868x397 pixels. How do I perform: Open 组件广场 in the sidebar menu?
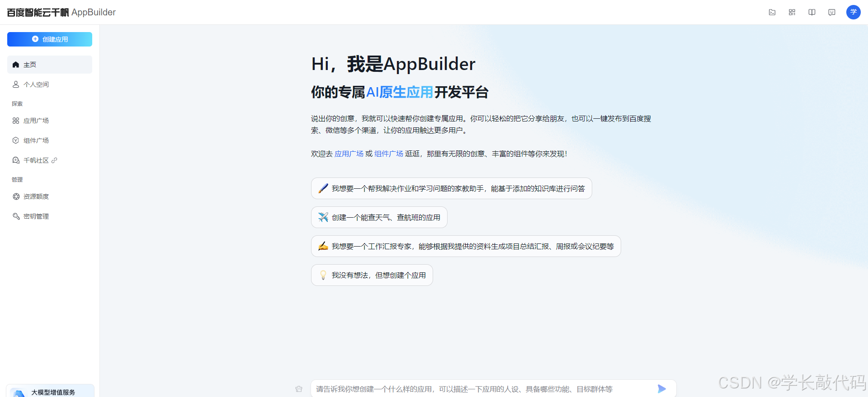[50, 140]
